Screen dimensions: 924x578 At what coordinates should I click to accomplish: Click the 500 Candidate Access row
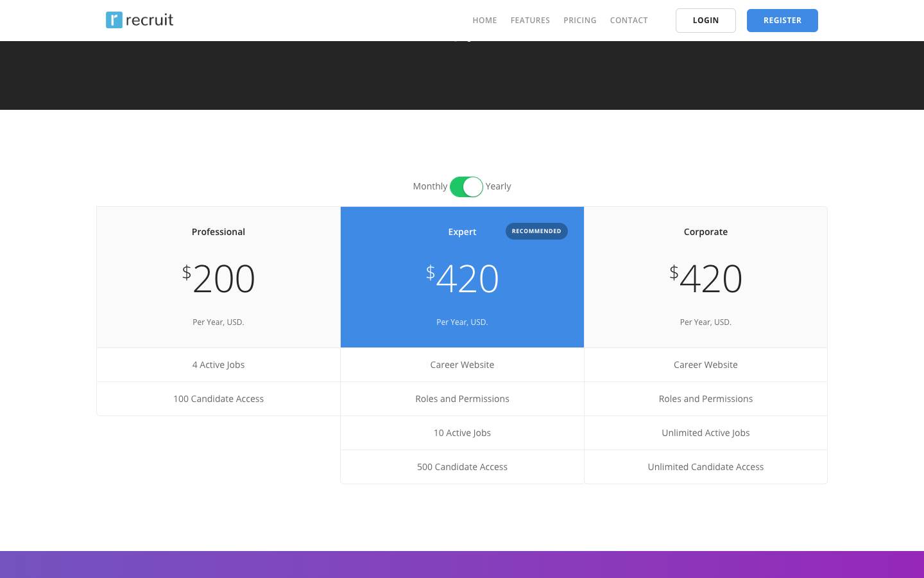462,467
